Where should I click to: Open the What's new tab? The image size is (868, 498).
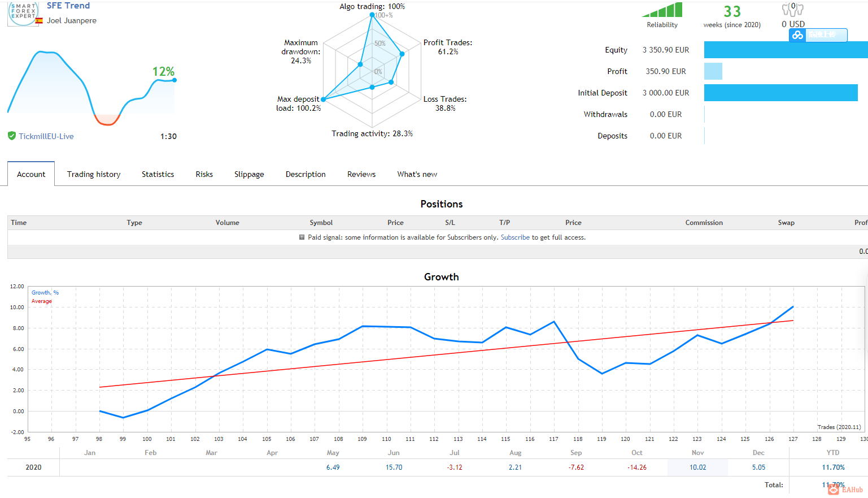coord(417,174)
